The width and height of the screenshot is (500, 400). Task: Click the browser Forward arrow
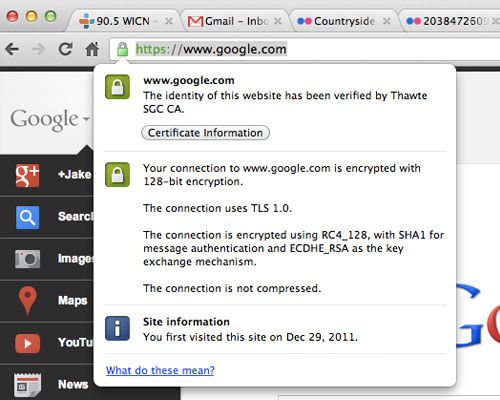[x=39, y=50]
